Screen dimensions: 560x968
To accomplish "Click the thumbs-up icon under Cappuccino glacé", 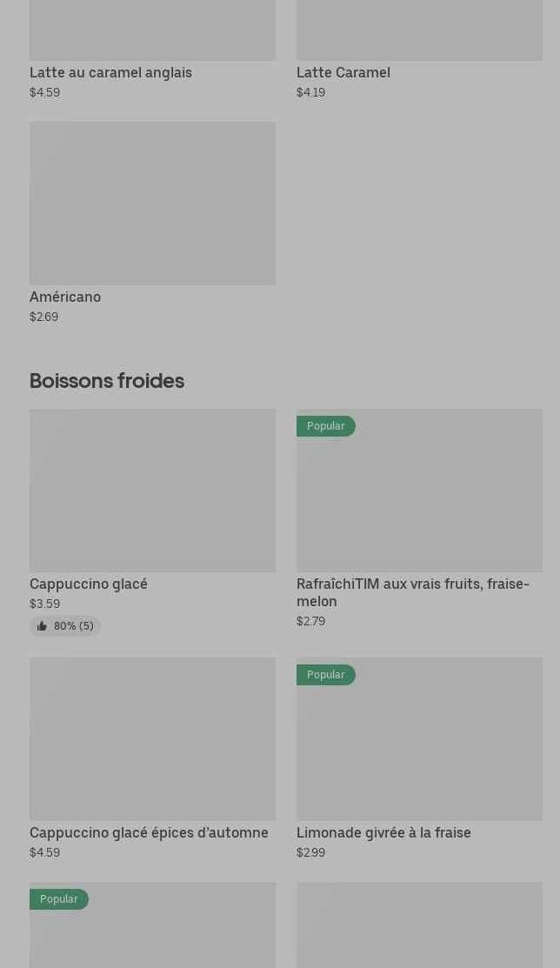I will click(42, 626).
